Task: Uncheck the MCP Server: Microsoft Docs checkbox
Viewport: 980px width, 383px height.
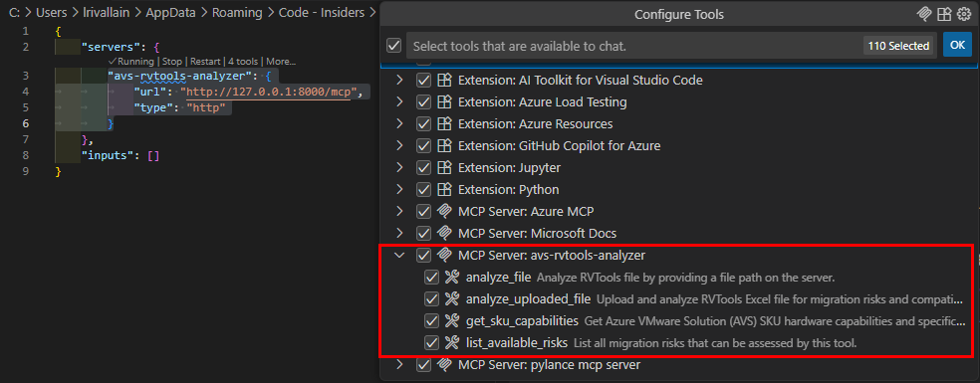Action: coord(423,233)
